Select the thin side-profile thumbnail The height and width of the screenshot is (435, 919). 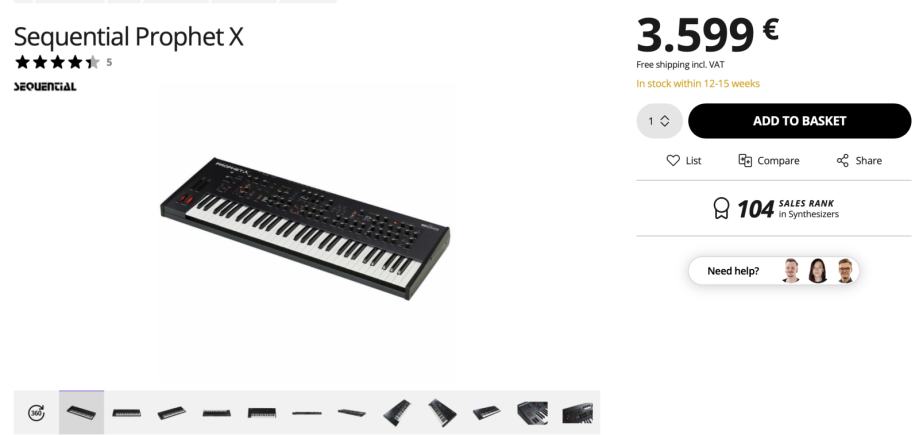pyautogui.click(x=307, y=413)
